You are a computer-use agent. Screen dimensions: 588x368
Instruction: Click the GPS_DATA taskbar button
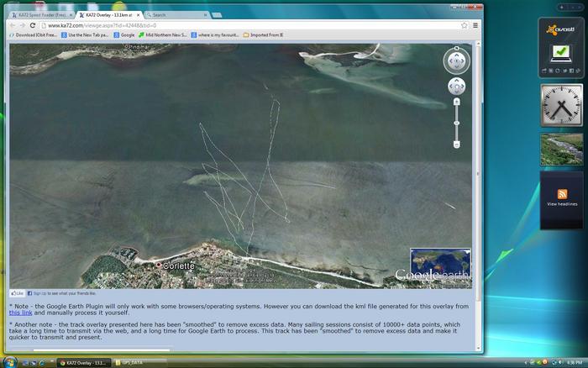click(139, 363)
